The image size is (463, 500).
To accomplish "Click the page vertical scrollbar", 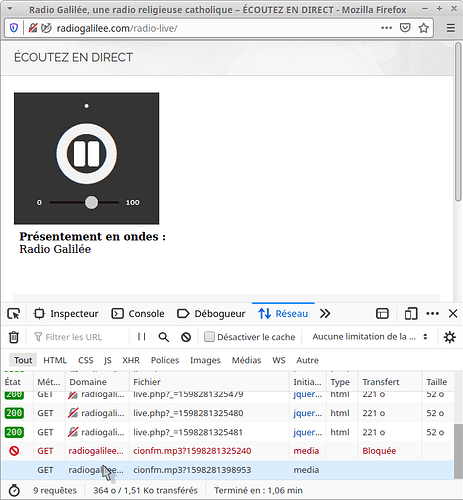I will (459, 122).
